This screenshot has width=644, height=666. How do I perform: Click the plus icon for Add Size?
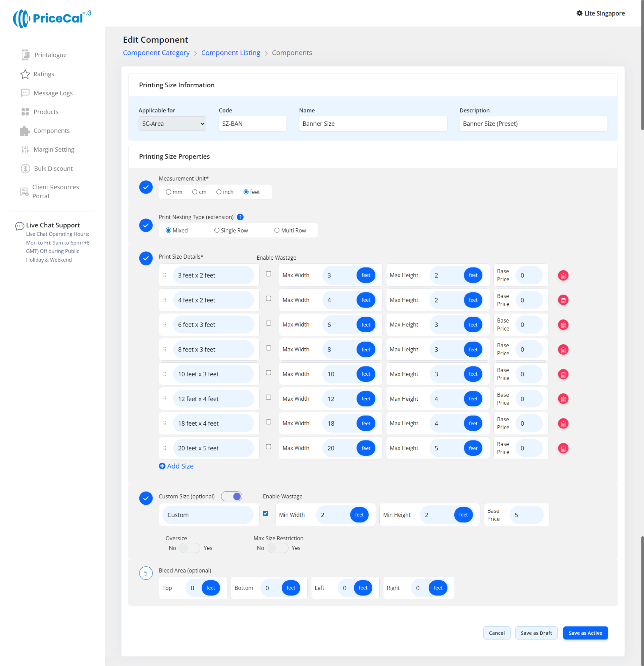162,466
